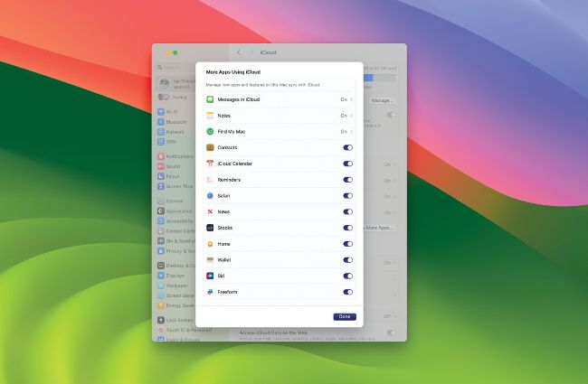Switch off News iCloud syncing
Viewport: 588px width, 384px height.
348,211
